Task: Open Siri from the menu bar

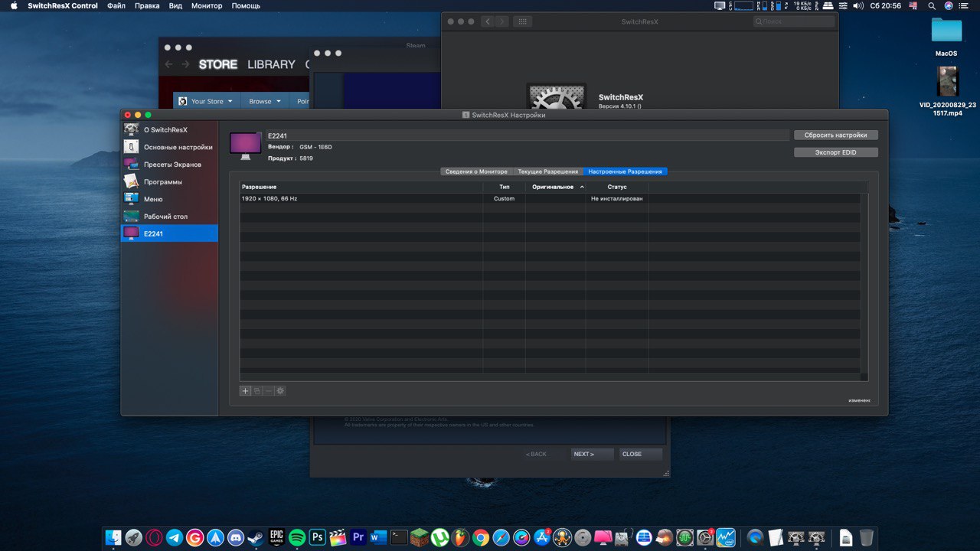Action: coord(949,5)
